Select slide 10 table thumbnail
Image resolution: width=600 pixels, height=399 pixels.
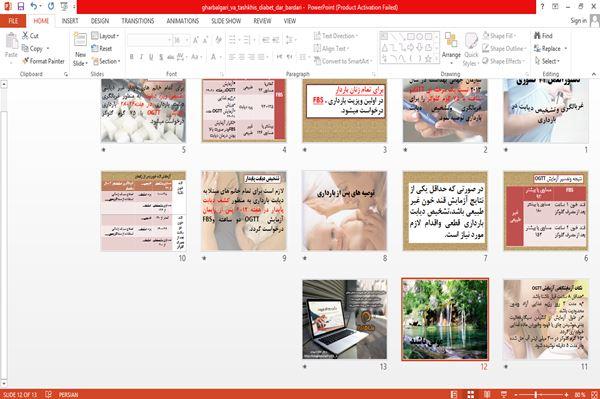point(143,211)
